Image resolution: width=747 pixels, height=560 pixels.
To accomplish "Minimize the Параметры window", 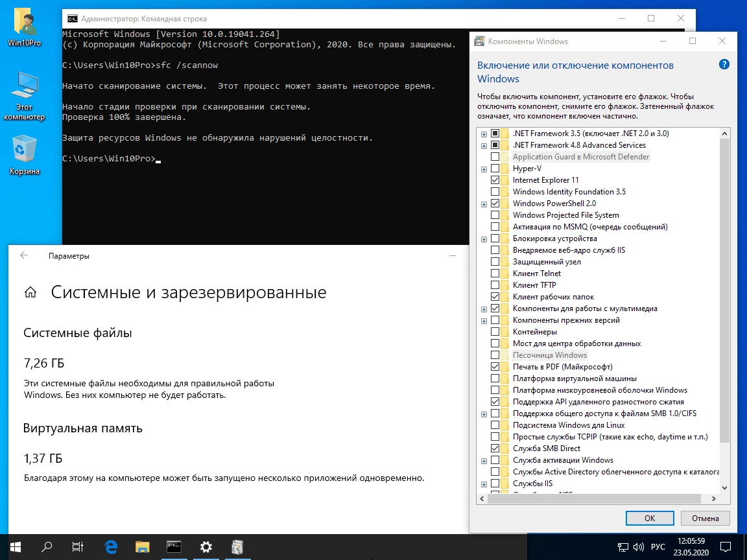I will click(x=453, y=256).
